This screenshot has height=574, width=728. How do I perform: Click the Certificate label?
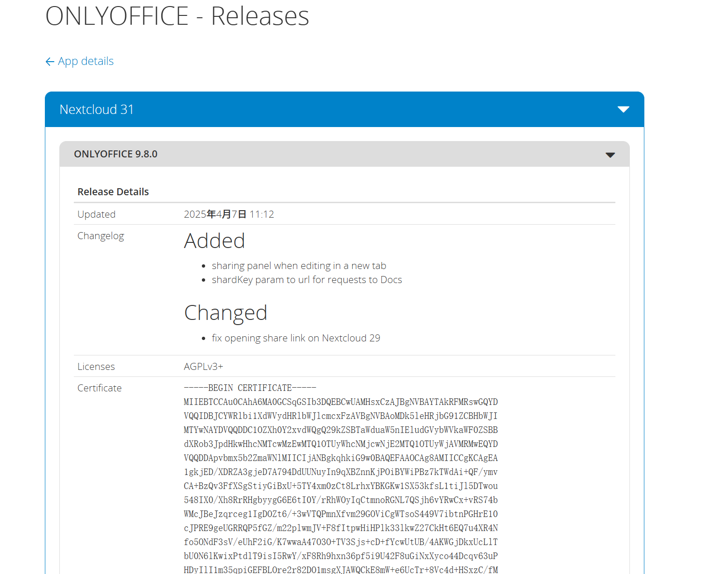[x=100, y=388]
